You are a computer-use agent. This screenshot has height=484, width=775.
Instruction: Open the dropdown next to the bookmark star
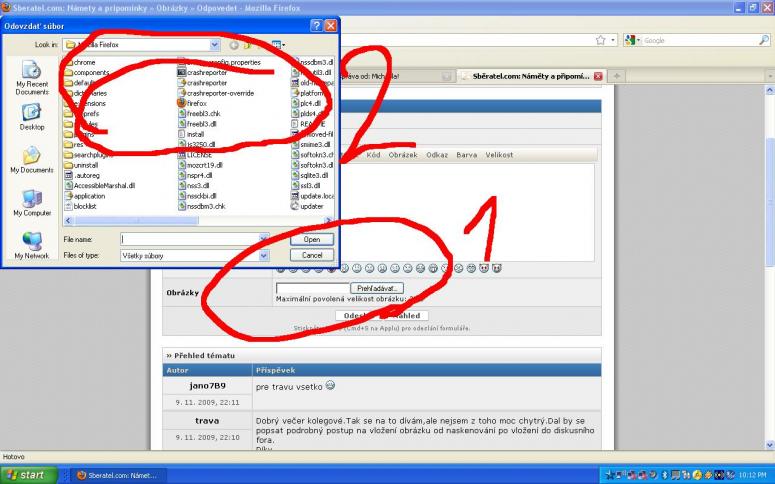tap(613, 40)
